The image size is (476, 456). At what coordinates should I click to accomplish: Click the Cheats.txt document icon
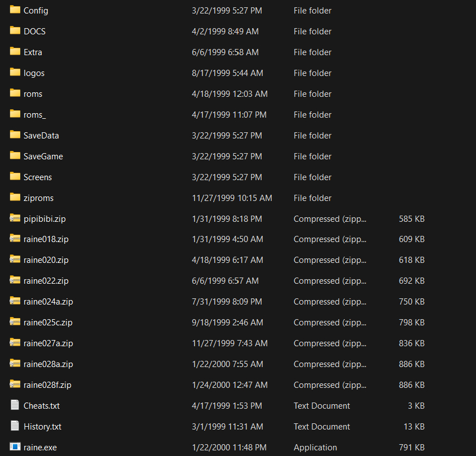pyautogui.click(x=15, y=405)
